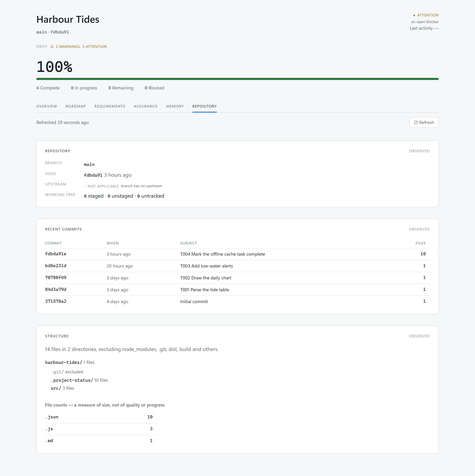Click the working tree staged/unstaged summary
This screenshot has width=475, height=476.
click(124, 196)
